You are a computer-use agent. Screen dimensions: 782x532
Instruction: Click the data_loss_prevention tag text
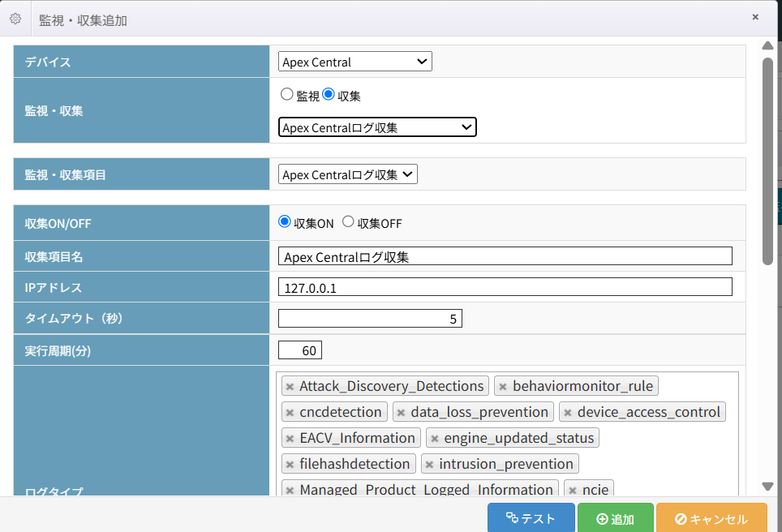click(479, 412)
